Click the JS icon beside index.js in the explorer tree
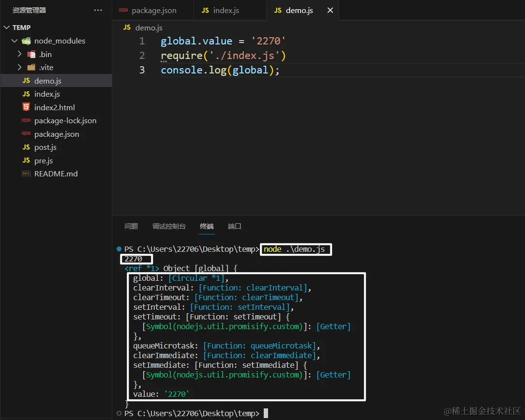525x420 pixels. point(26,94)
